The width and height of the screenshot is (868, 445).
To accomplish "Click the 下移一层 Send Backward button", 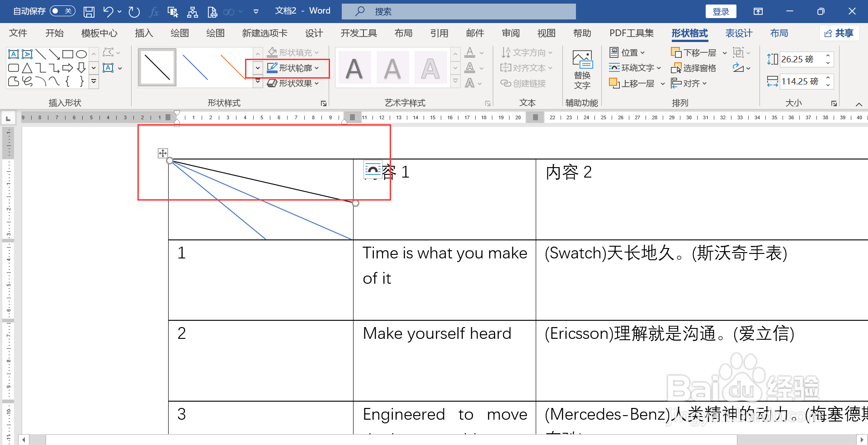I will click(x=693, y=52).
